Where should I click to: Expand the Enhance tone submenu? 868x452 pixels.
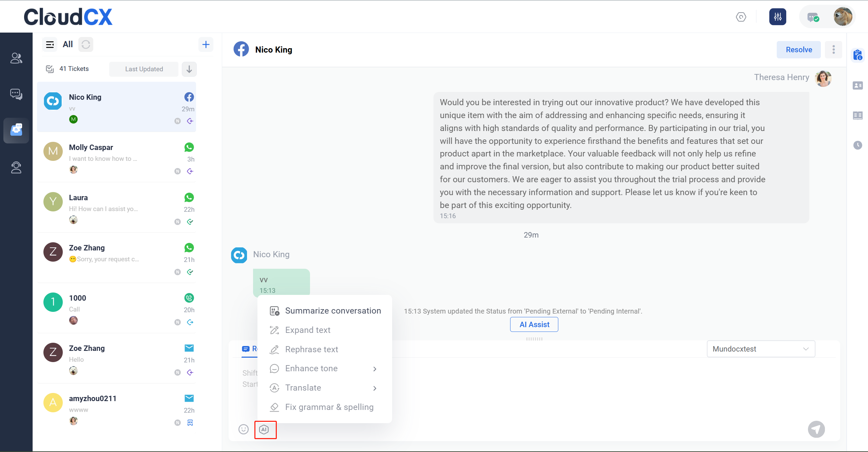(324, 369)
